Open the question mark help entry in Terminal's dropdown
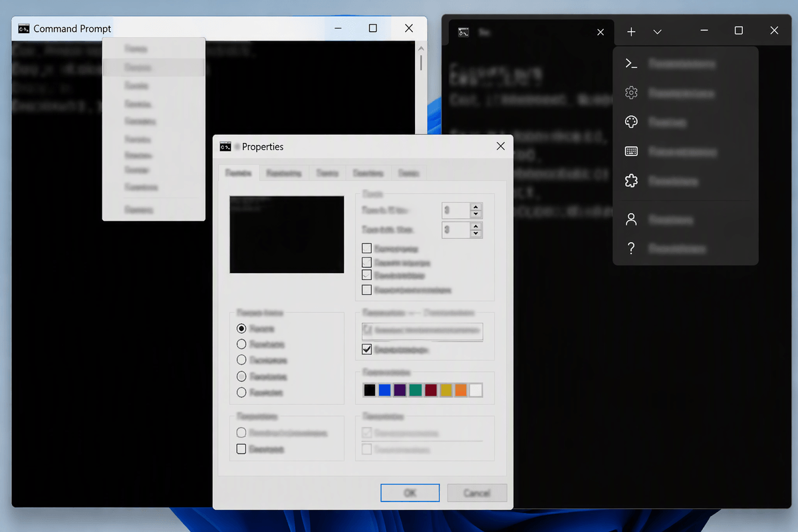This screenshot has height=532, width=798. tap(686, 249)
